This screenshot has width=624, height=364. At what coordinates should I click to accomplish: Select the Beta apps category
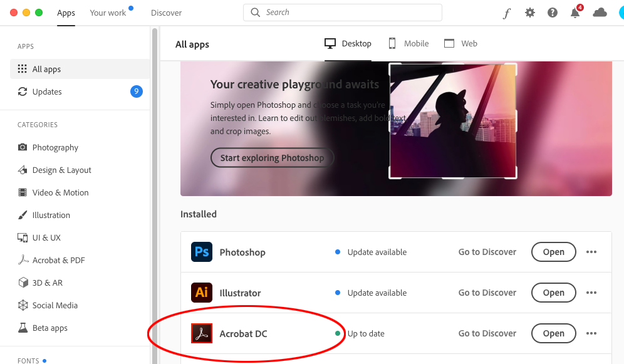pos(43,328)
